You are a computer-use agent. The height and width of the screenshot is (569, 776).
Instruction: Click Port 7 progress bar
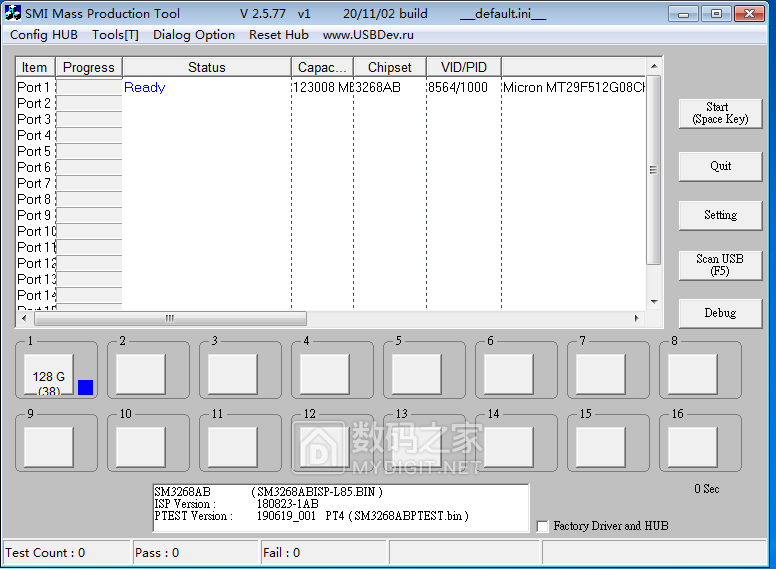pos(89,183)
